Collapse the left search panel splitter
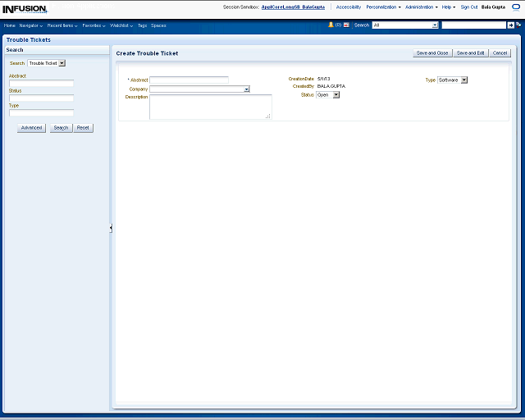This screenshot has width=525, height=420. (x=111, y=228)
